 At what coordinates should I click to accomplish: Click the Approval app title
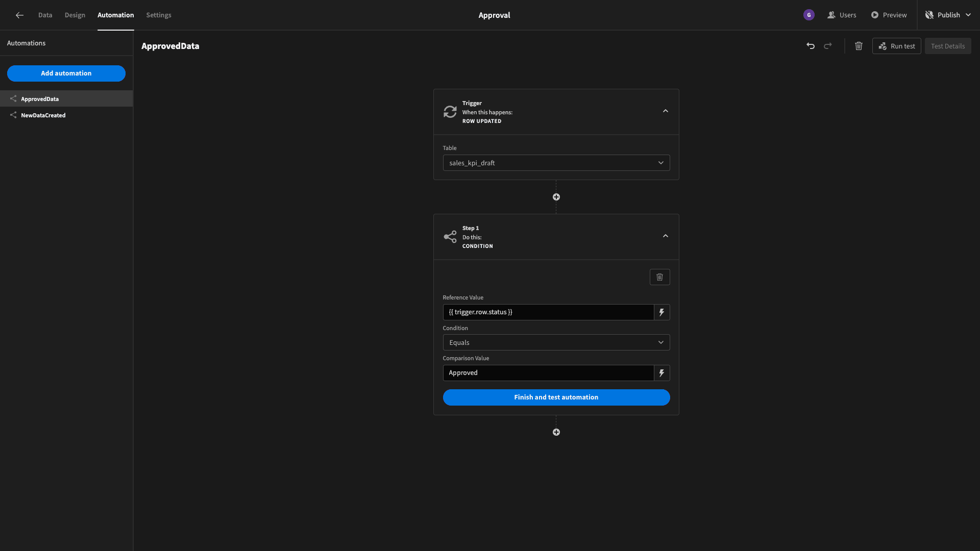[x=494, y=15]
